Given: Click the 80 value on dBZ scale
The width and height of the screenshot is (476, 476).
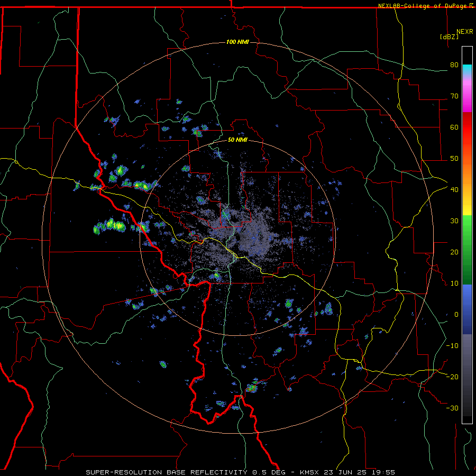Looking at the screenshot, I should tap(454, 65).
